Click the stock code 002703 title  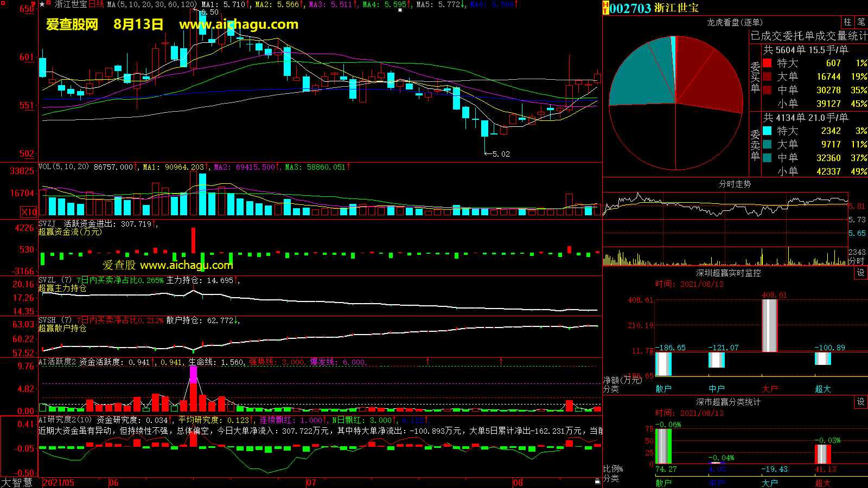click(630, 8)
